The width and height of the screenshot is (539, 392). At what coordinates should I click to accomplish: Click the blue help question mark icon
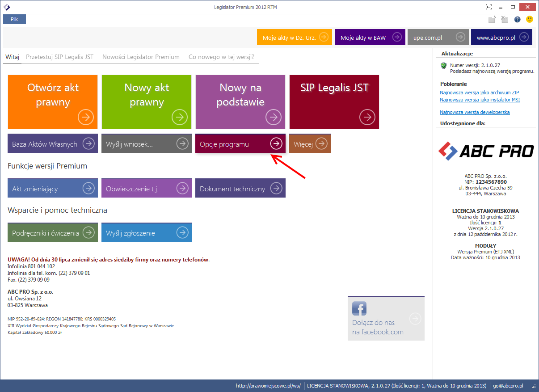(518, 19)
